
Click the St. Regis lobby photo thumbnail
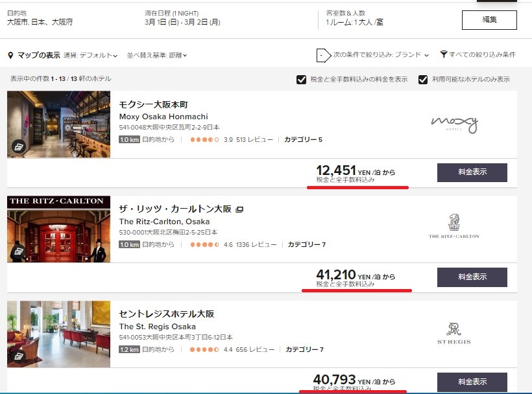[x=58, y=334]
